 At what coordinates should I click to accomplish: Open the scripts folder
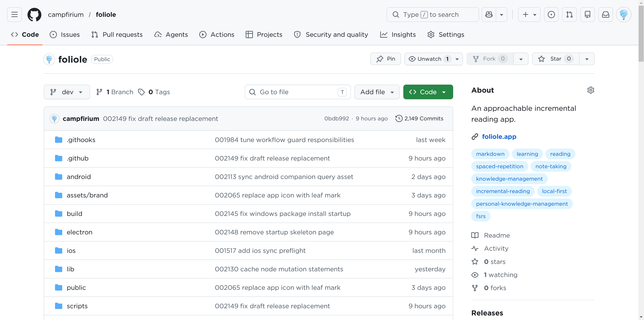(x=77, y=306)
